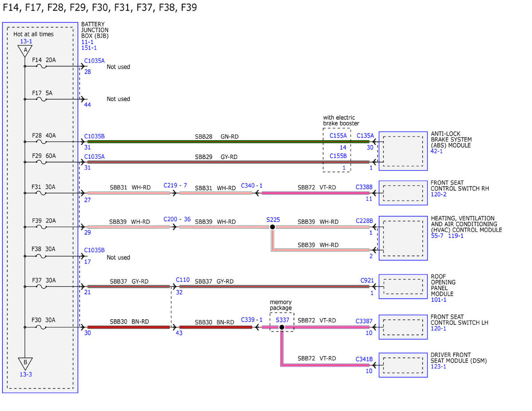Viewport: 532px width, 411px height.
Task: Click the 'memory package' label
Action: click(x=281, y=305)
